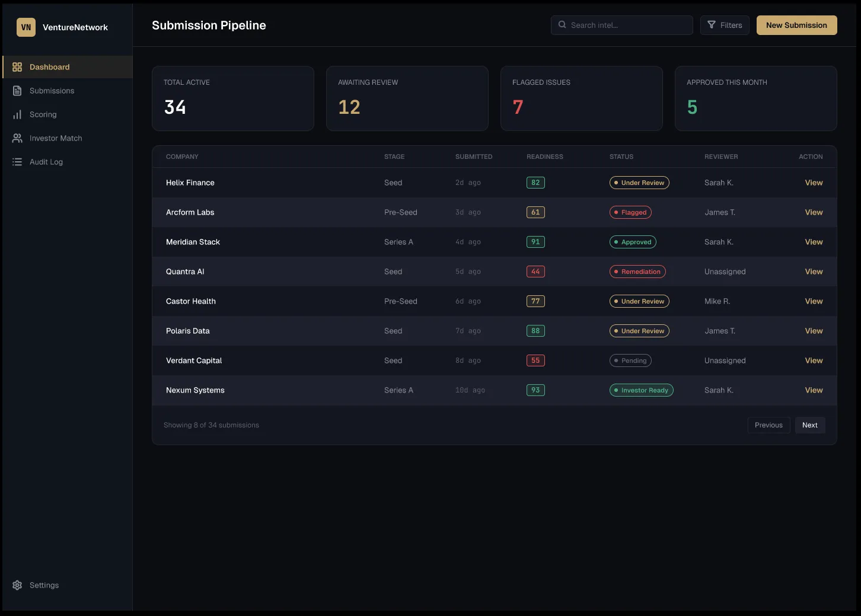861x616 pixels.
Task: Click readiness score 82 badge
Action: 535,183
